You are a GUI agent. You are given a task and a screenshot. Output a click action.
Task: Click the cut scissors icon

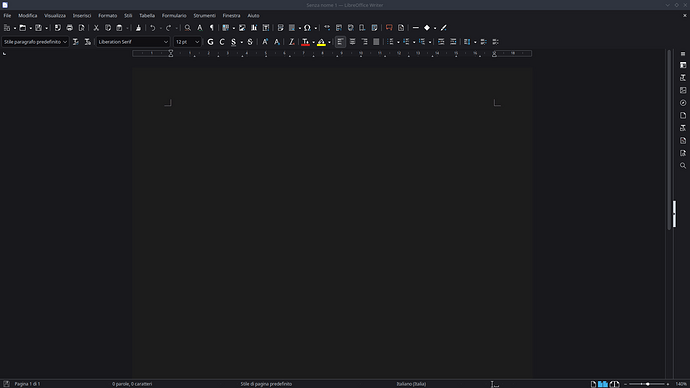[x=96, y=28]
